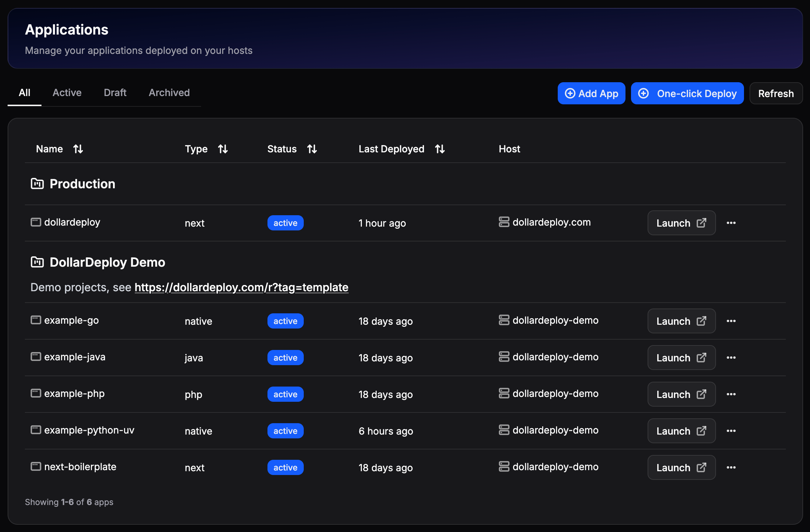
Task: Open the overflow menu for example-php
Action: [732, 394]
